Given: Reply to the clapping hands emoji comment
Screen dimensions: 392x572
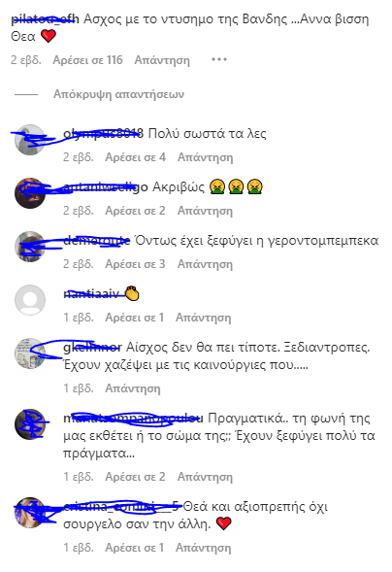Looking at the screenshot, I should click(204, 318).
